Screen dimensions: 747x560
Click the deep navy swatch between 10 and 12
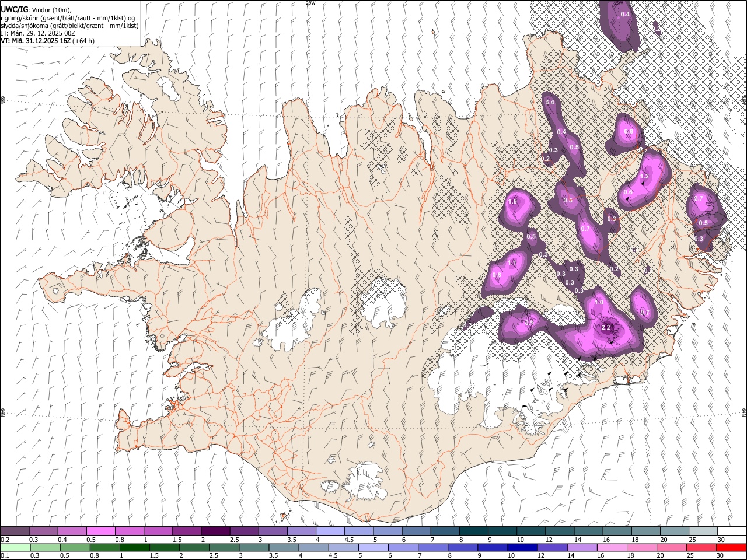pyautogui.click(x=522, y=547)
